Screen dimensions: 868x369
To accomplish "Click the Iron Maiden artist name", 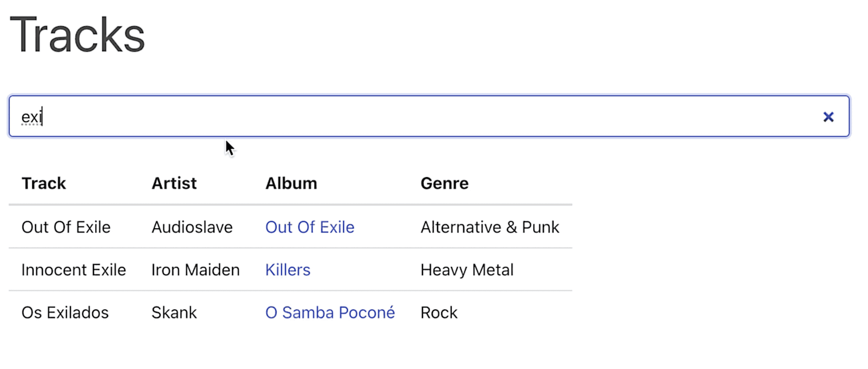I will 195,269.
